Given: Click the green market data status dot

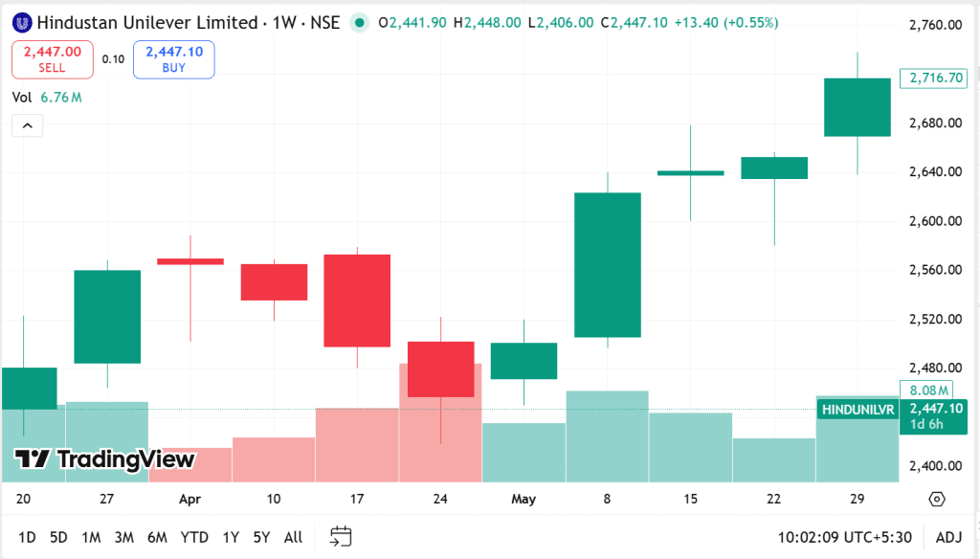Looking at the screenshot, I should (x=358, y=22).
